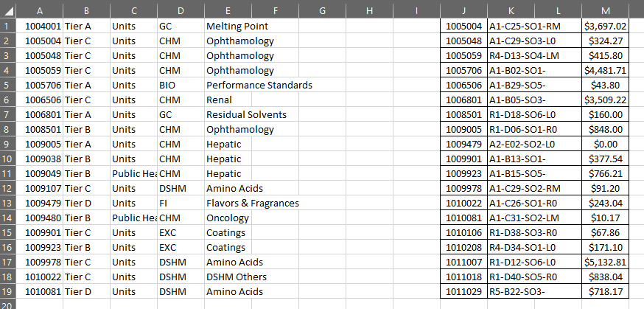The image size is (644, 309).
Task: Click cell with $848.00
Action: pyautogui.click(x=605, y=129)
